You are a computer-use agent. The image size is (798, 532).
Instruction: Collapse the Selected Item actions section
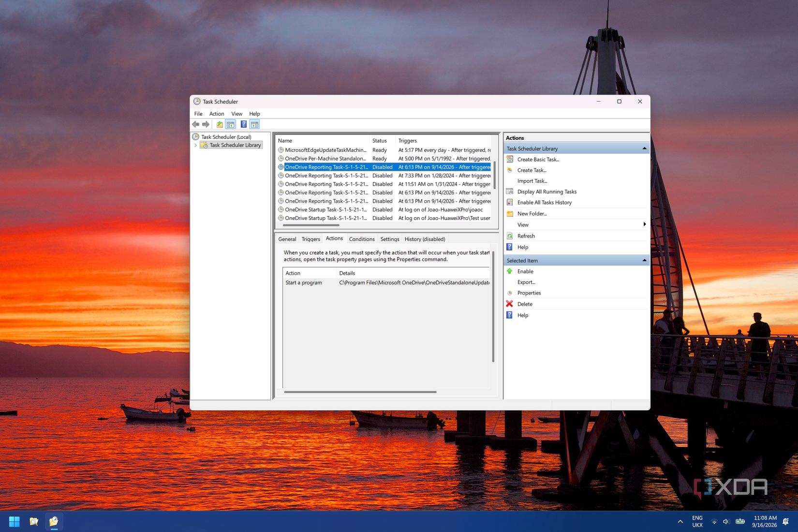[644, 260]
